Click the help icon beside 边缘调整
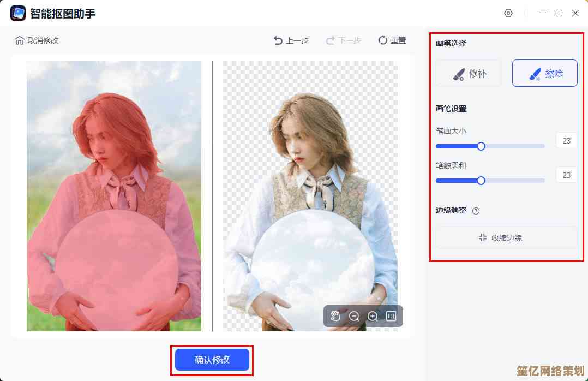588x381 pixels. click(476, 211)
